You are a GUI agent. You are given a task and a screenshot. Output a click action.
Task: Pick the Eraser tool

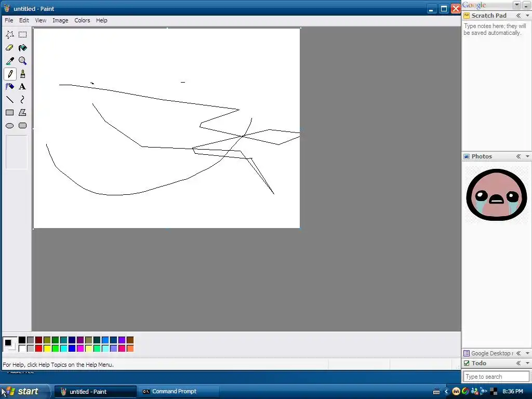[10, 48]
